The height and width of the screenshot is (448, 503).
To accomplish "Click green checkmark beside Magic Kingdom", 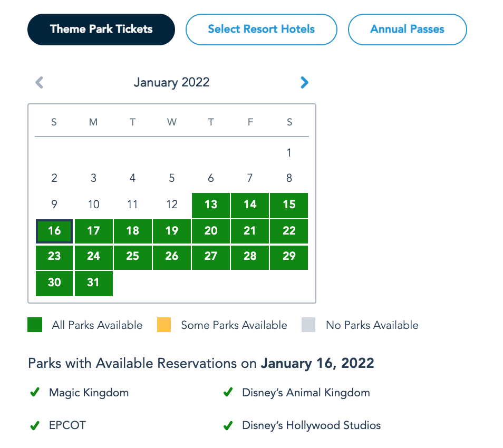I will 35,393.
